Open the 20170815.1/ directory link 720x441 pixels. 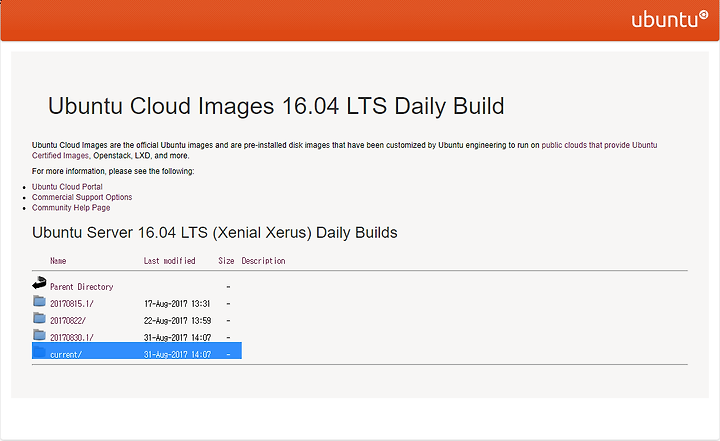coord(72,304)
